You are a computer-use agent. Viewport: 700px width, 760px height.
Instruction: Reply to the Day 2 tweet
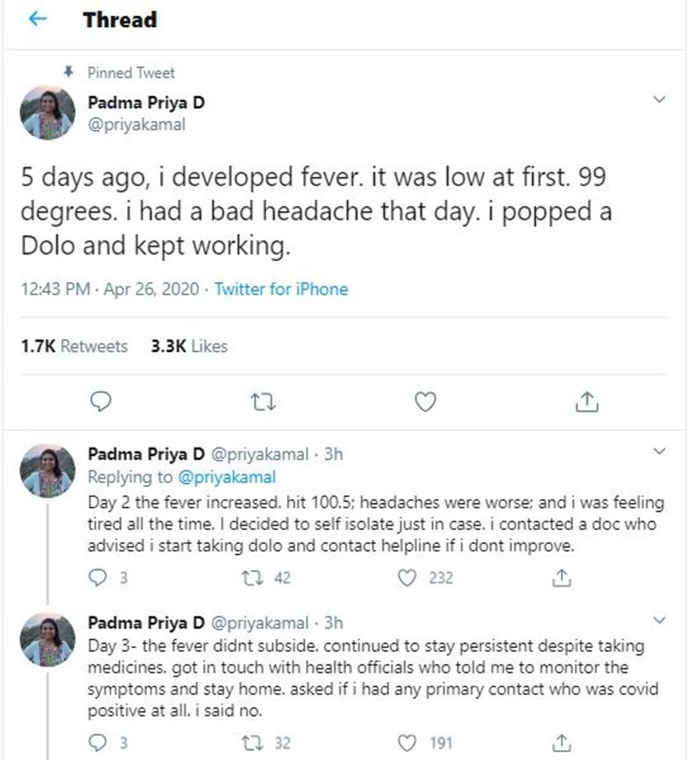click(98, 578)
